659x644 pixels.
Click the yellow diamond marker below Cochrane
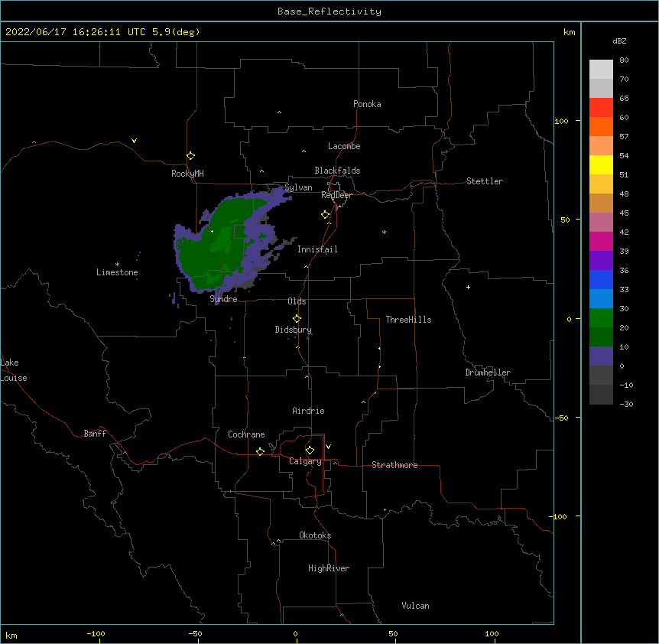[260, 451]
